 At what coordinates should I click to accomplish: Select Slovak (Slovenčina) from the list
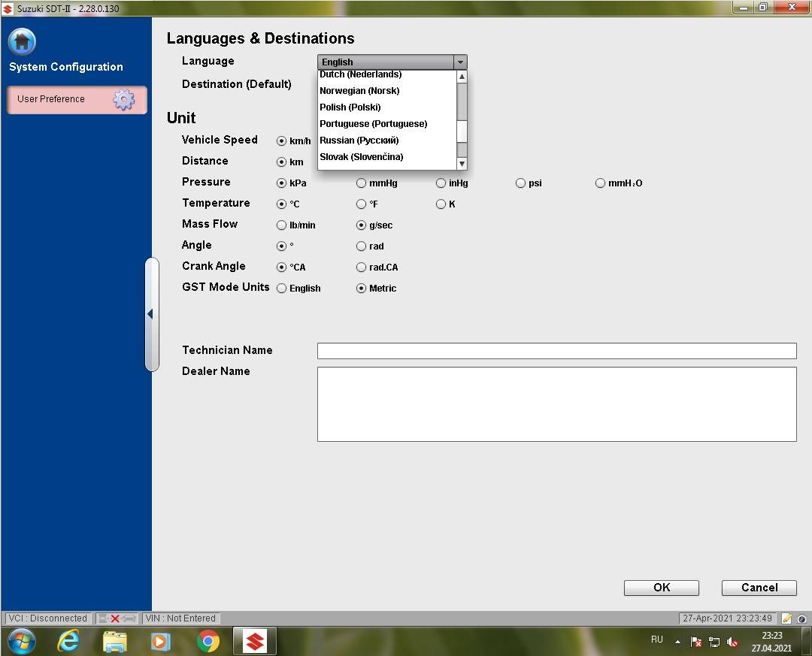[387, 157]
